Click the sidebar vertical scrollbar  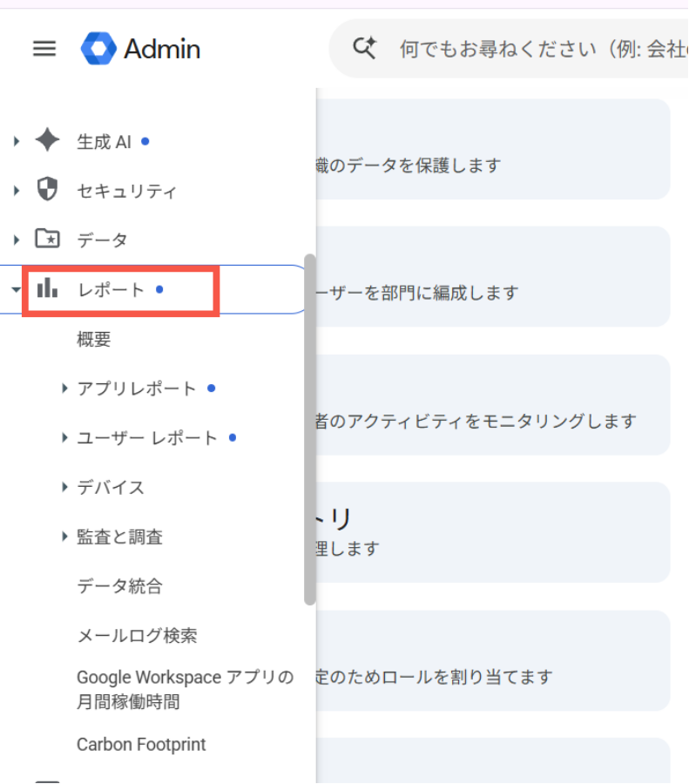(x=310, y=429)
